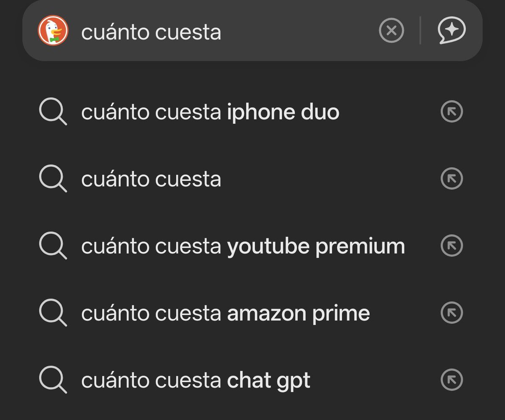Select suggestion 'cuánto cuesta iphone duo'
Screen dimensions: 505x420
click(252, 112)
